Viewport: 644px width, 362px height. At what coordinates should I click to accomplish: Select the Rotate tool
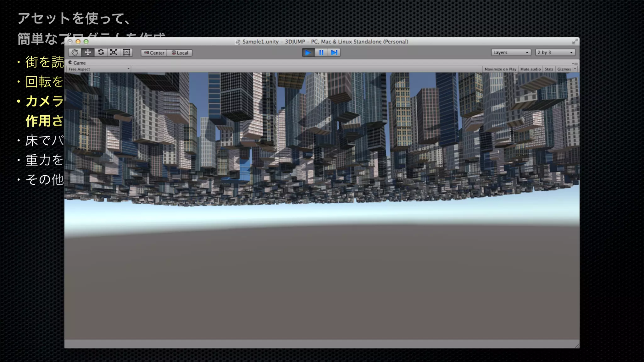click(x=101, y=52)
